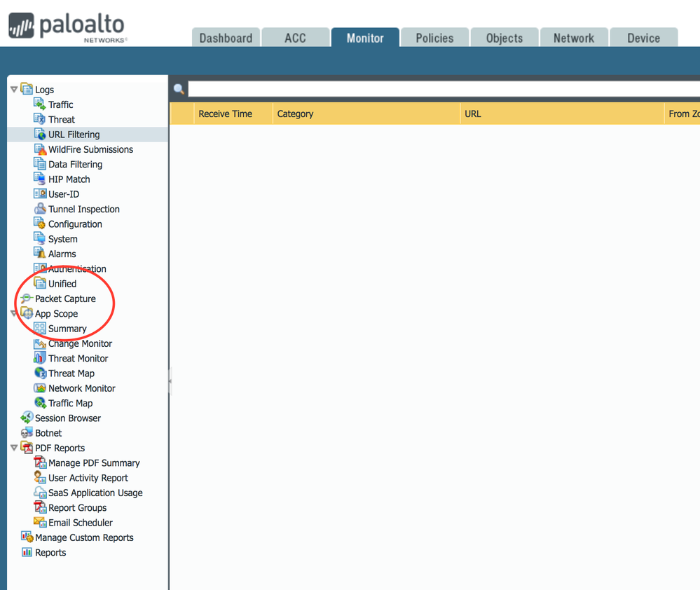Click the Manage PDF Summary icon

40,462
